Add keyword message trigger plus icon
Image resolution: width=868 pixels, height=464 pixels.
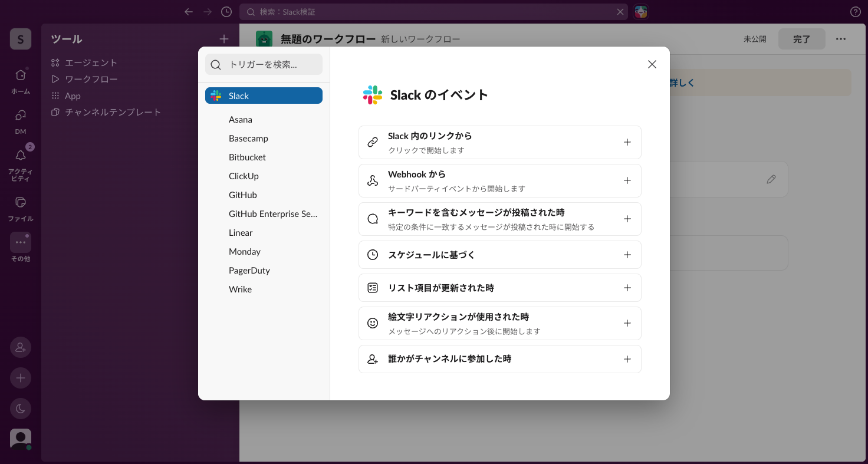[627, 219]
